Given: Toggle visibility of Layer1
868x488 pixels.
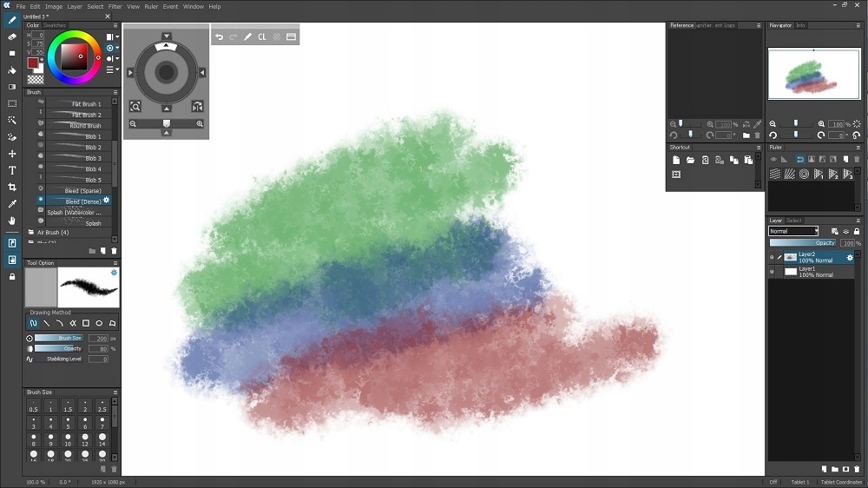Looking at the screenshot, I should [772, 272].
